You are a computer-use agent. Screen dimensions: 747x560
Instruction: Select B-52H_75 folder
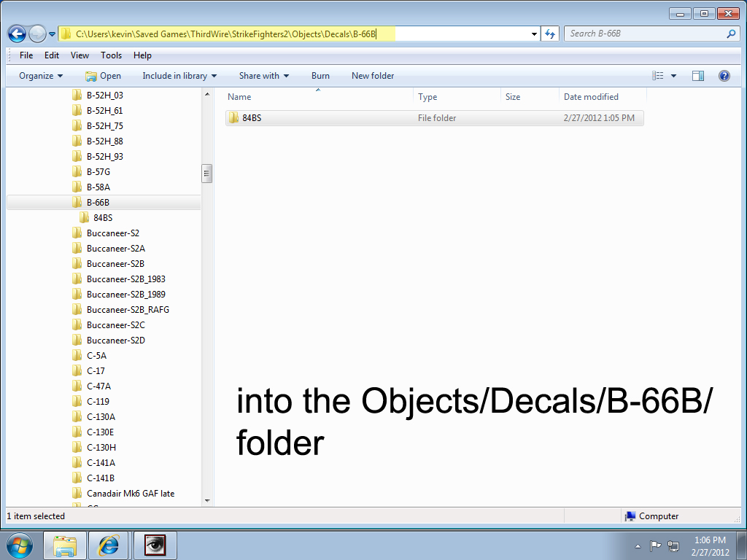click(x=105, y=125)
